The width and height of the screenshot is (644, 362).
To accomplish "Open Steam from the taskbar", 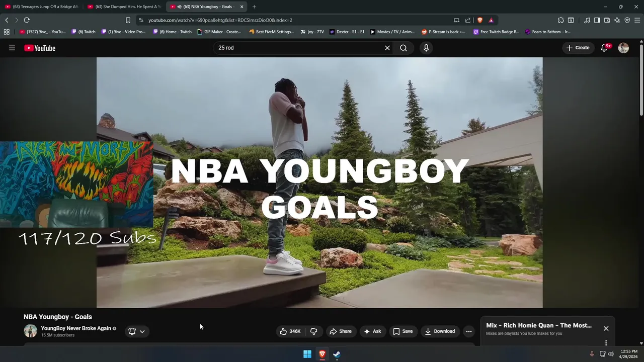I will 337,354.
